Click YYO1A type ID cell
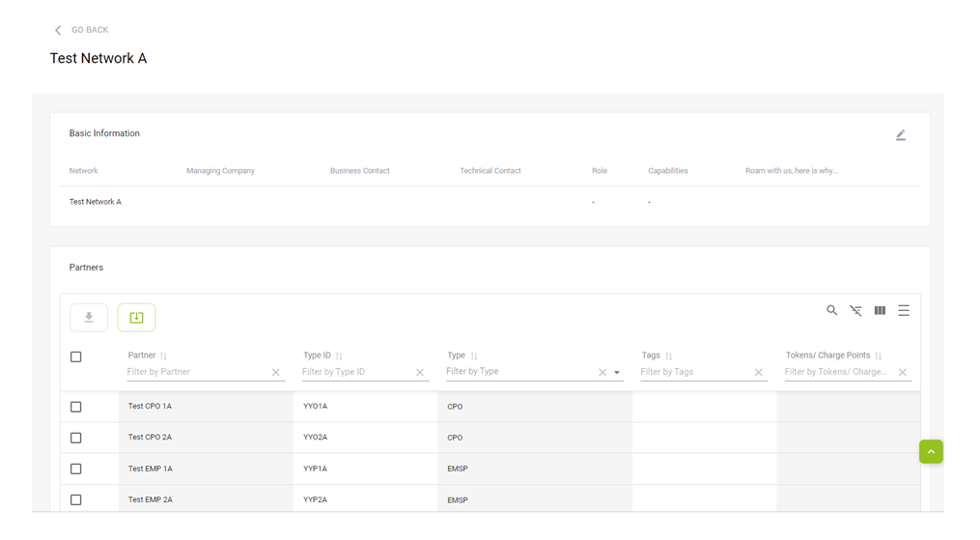Viewport: 980px width, 540px height. tap(366, 407)
